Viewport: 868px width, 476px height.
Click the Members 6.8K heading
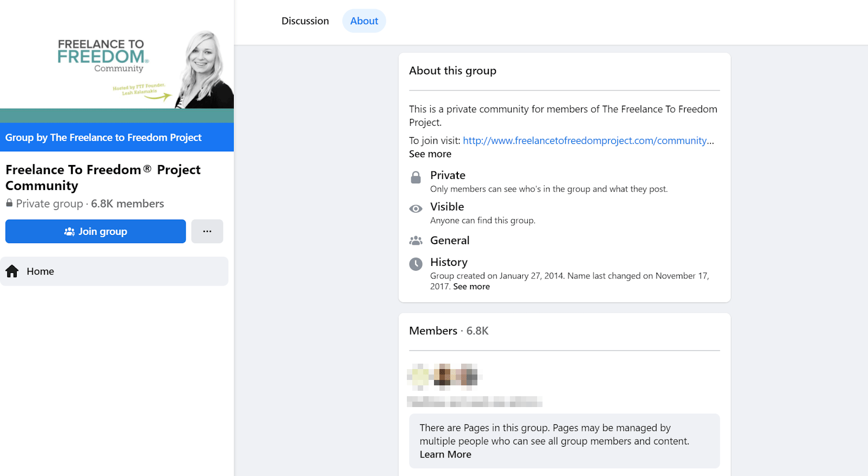click(x=449, y=331)
